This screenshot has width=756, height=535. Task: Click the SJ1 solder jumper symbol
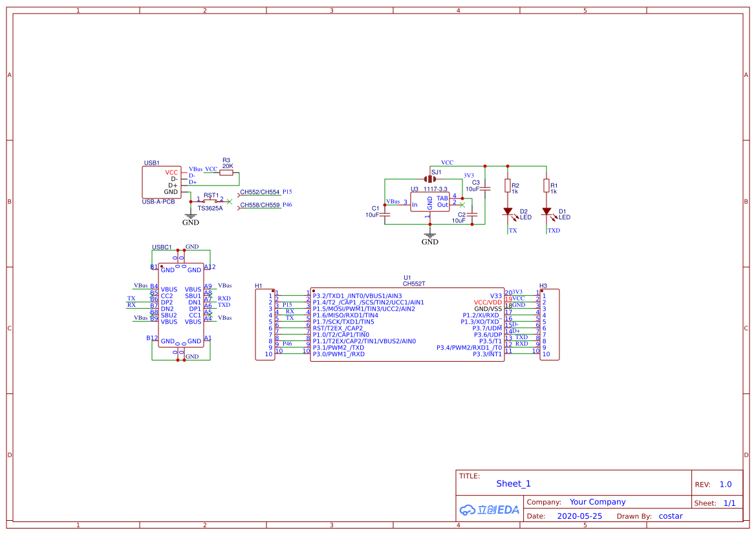(x=429, y=179)
